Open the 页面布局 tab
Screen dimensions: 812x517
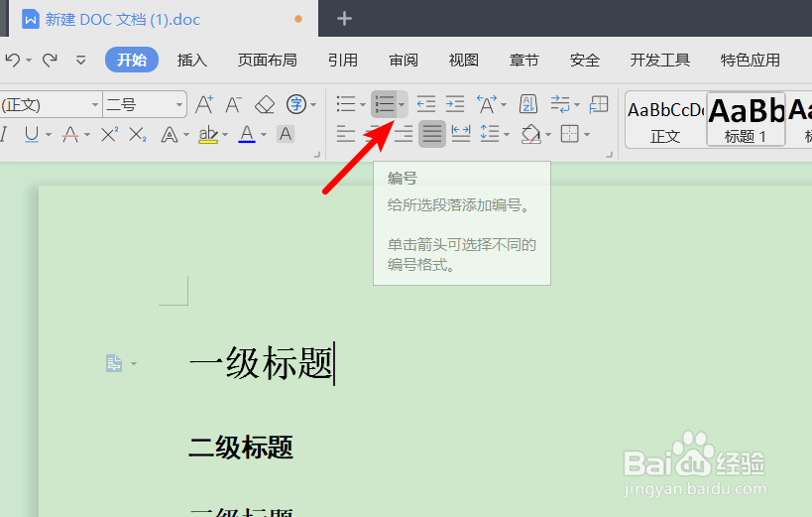pos(268,61)
